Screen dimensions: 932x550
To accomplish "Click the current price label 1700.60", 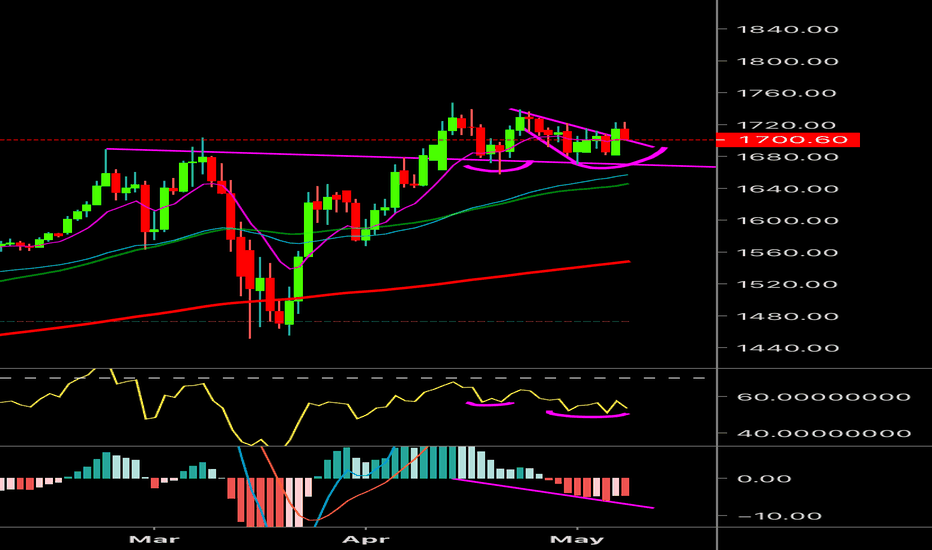I will [788, 140].
